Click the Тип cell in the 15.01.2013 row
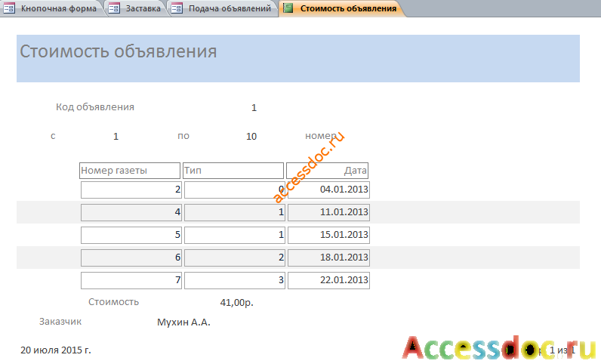The image size is (601, 364). pyautogui.click(x=235, y=235)
